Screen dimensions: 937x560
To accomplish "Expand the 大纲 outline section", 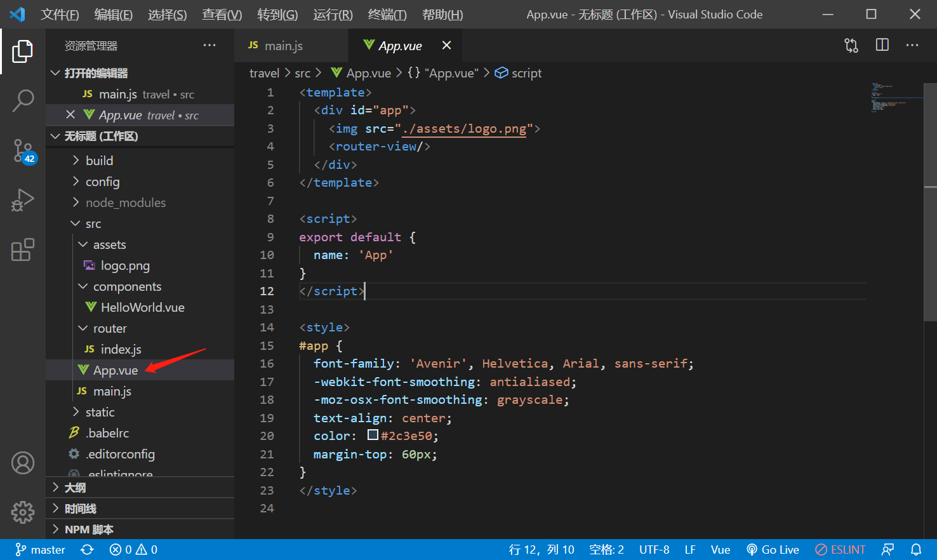I will 140,488.
